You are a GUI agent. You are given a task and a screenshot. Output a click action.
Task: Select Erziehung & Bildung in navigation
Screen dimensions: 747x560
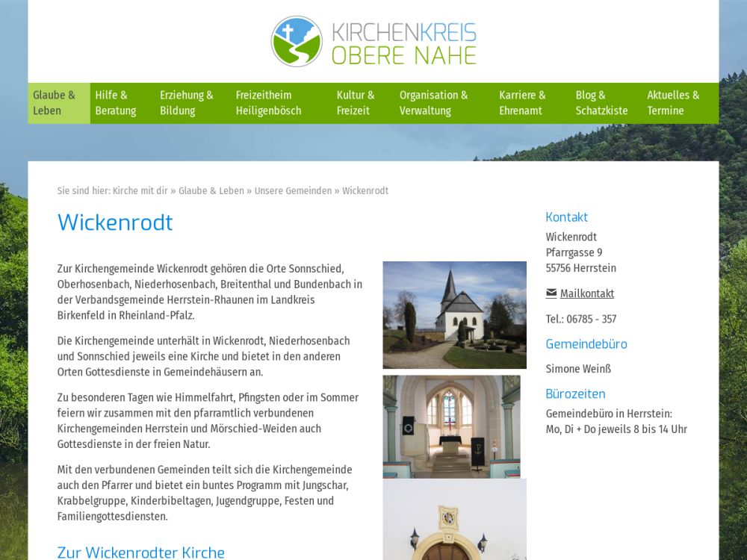point(187,103)
